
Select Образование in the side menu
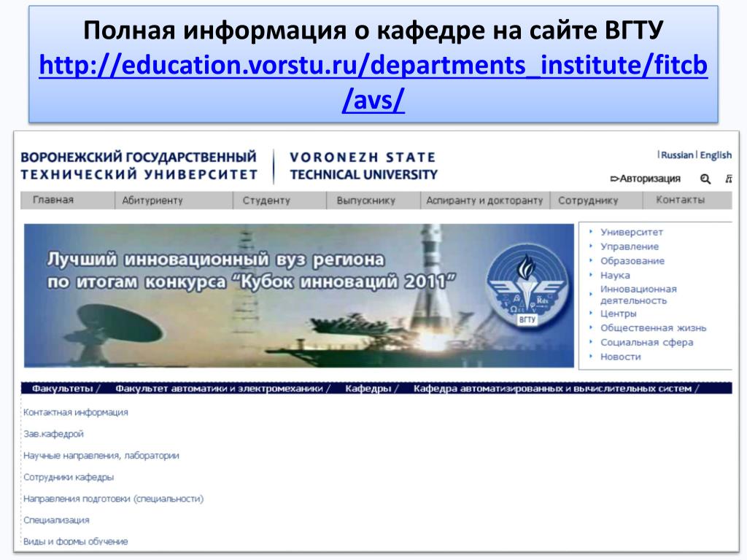tap(632, 260)
